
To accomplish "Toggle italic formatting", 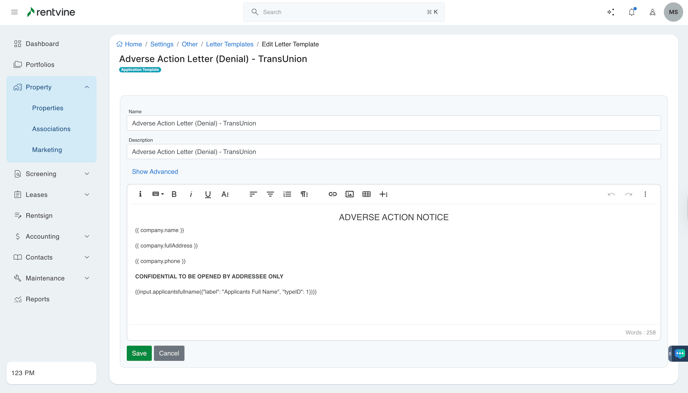I will click(191, 194).
